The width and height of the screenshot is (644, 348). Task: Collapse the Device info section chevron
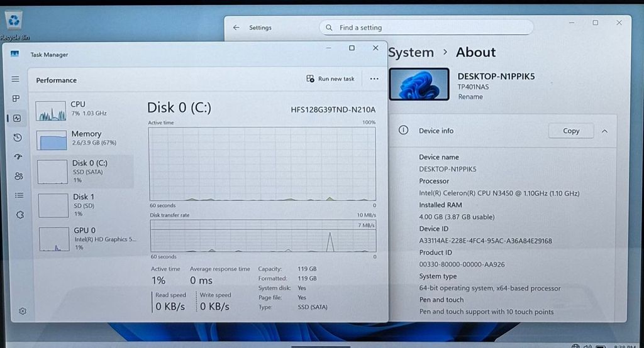(x=604, y=131)
